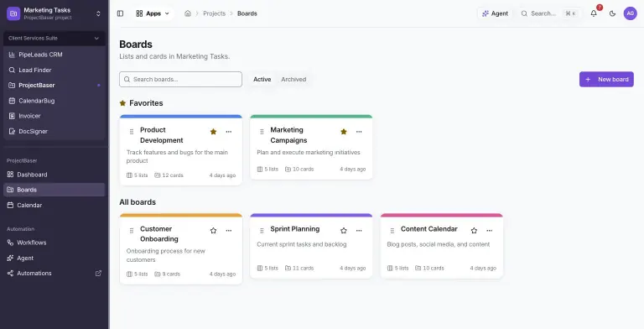Screen dimensions: 644x329
Task: Open Calendar in sidebar
Action: pyautogui.click(x=55, y=206)
